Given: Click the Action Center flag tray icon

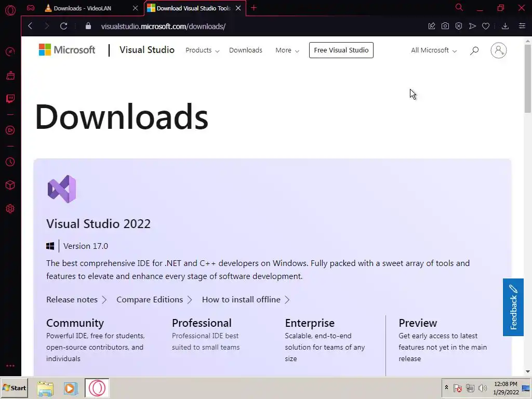Looking at the screenshot, I should [457, 388].
